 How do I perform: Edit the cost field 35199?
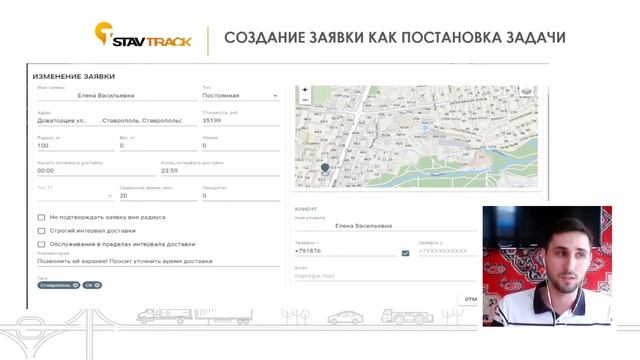click(x=241, y=121)
